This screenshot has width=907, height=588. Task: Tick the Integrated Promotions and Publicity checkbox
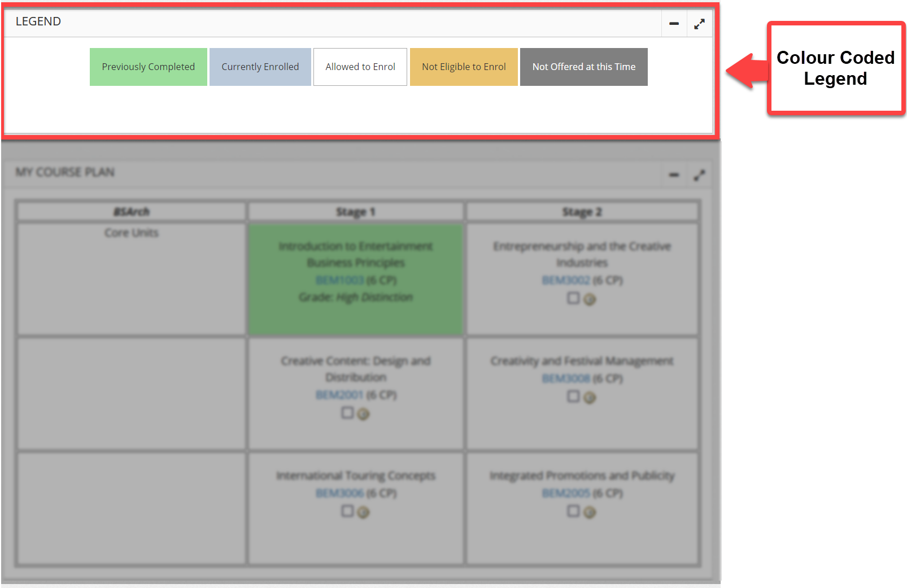pos(573,511)
